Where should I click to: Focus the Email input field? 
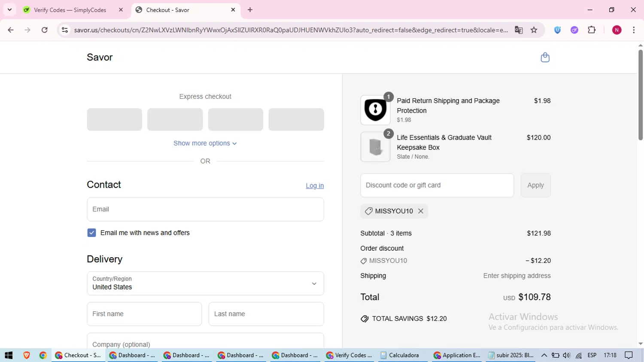pyautogui.click(x=205, y=210)
